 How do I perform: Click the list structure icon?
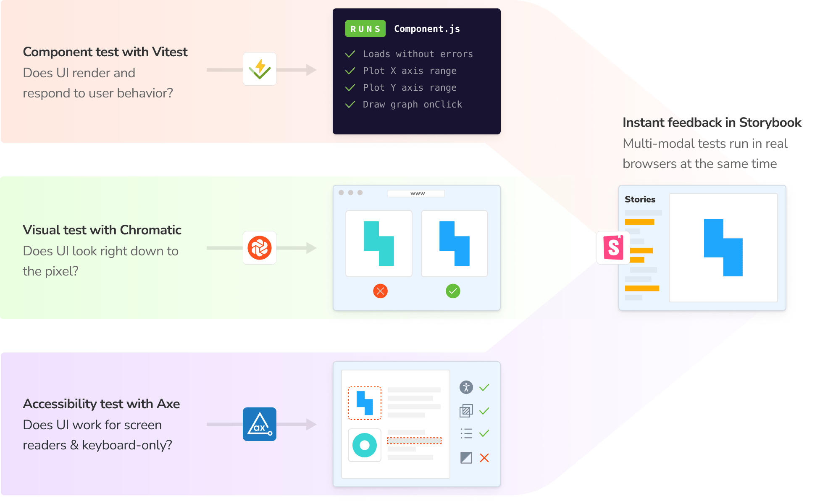pyautogui.click(x=466, y=433)
